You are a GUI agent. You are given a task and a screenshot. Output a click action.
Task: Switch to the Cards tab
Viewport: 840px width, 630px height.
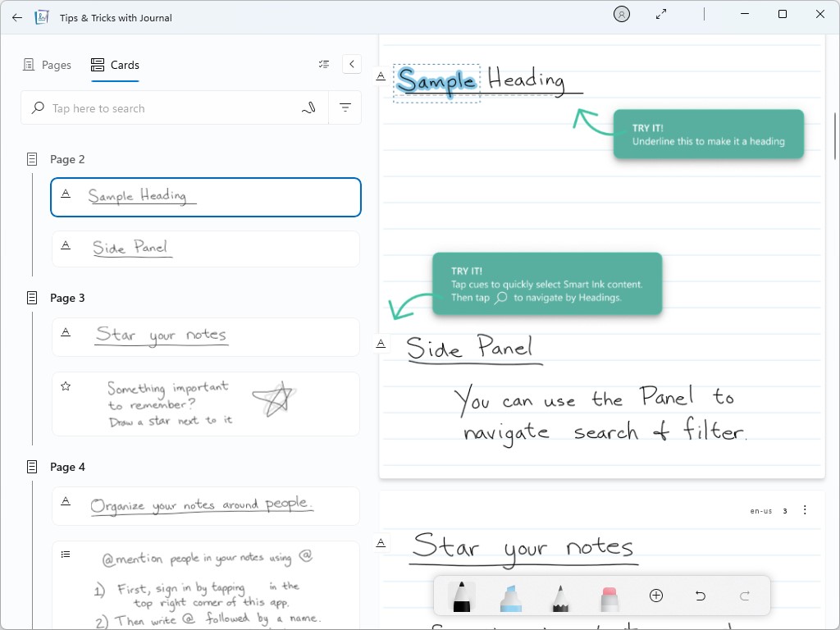pyautogui.click(x=115, y=65)
